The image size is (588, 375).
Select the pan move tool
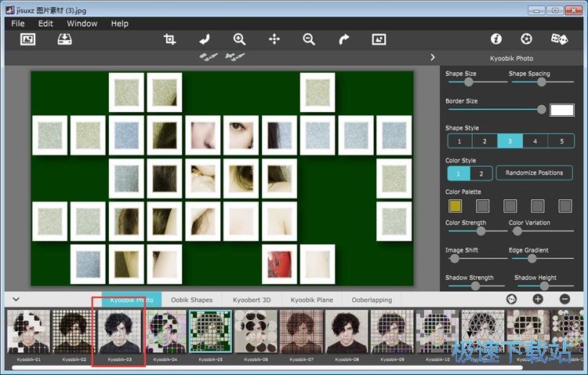tap(274, 39)
